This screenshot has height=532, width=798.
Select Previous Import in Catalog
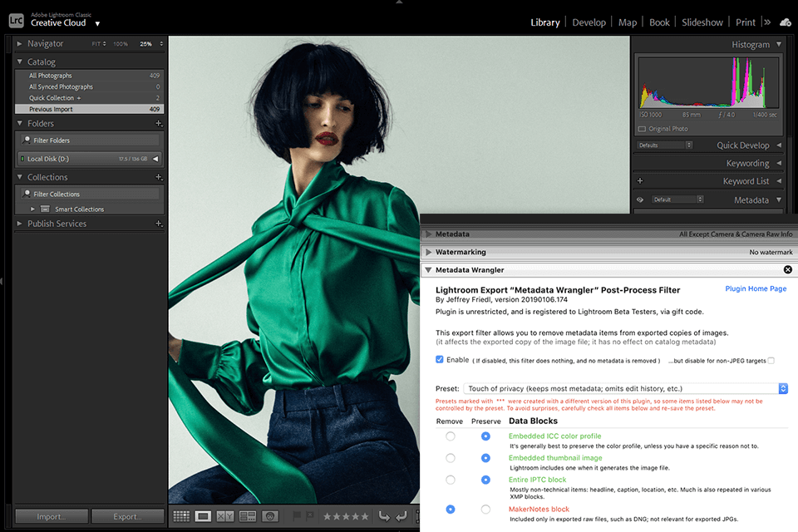(x=90, y=109)
